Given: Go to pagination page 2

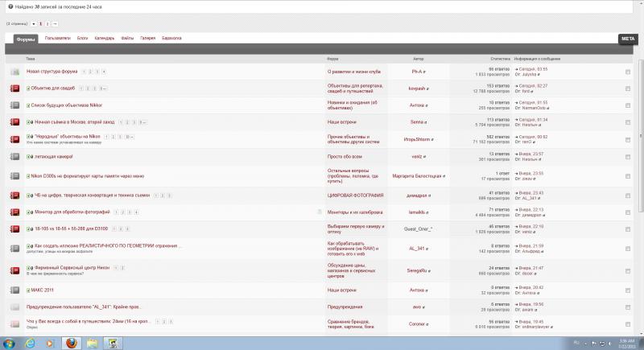Looking at the screenshot, I should coord(47,24).
